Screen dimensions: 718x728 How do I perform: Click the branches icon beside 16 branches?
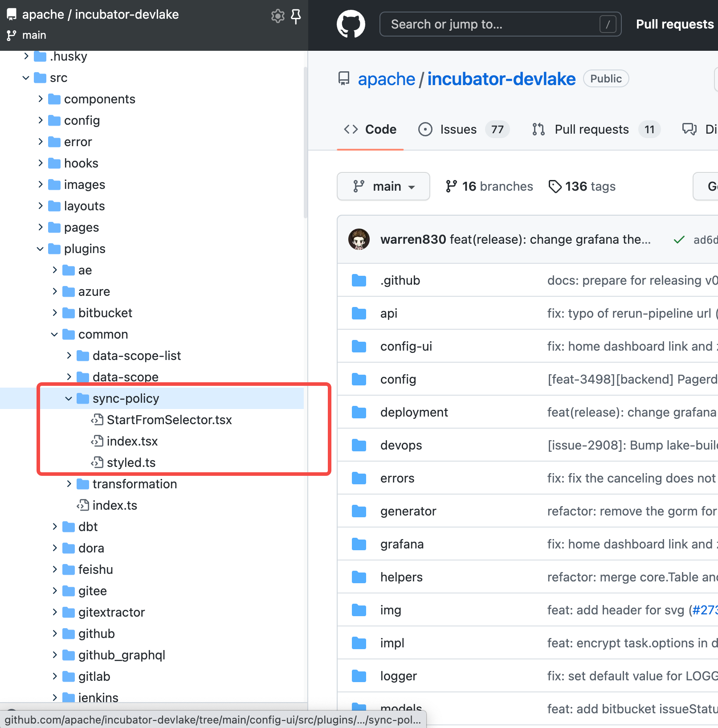tap(451, 186)
